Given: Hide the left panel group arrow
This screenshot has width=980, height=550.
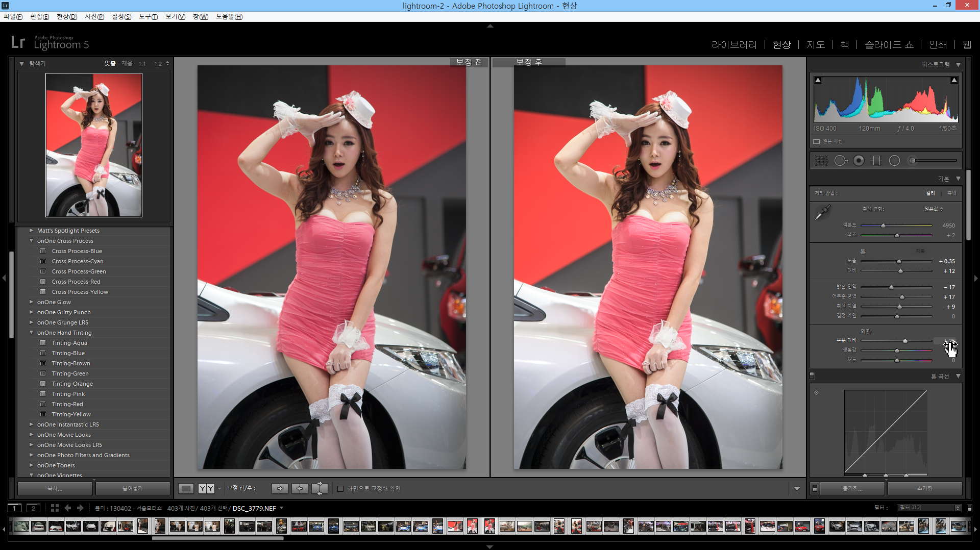Looking at the screenshot, I should [4, 278].
